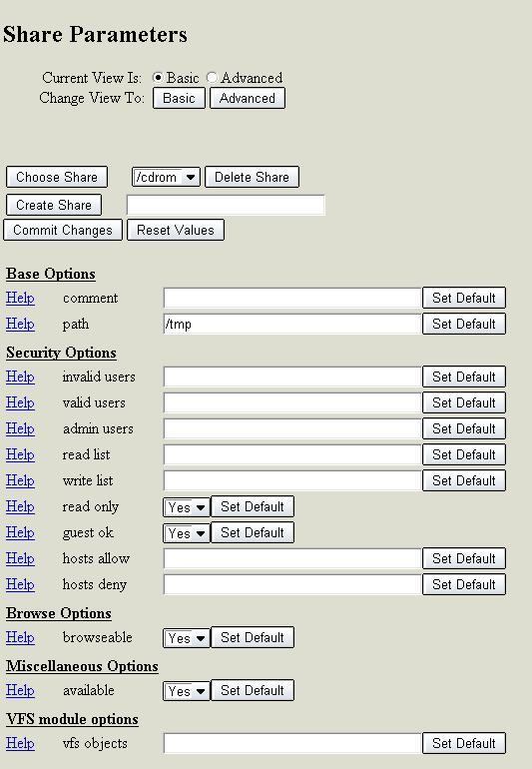Set Default for read only
The image size is (532, 769).
[x=253, y=506]
